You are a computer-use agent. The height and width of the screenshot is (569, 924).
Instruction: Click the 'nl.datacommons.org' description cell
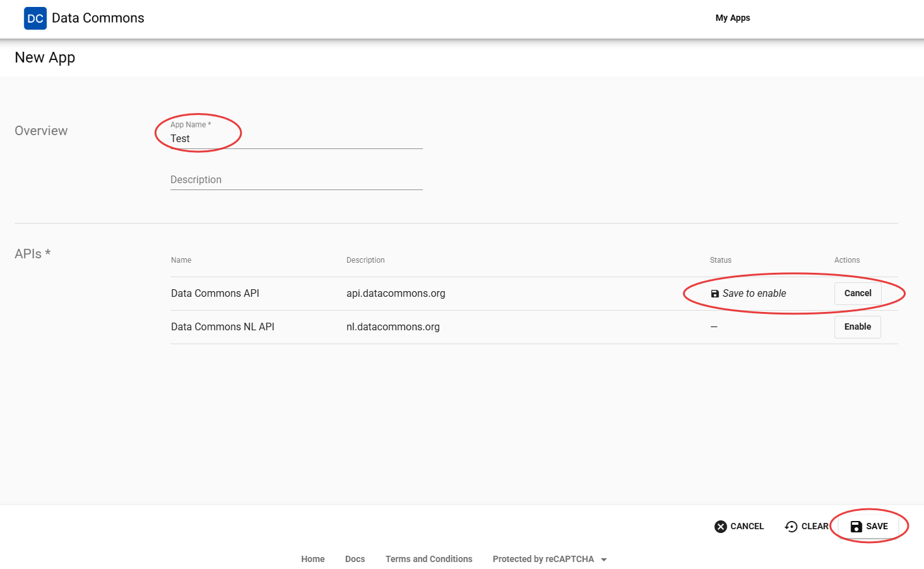coord(393,327)
